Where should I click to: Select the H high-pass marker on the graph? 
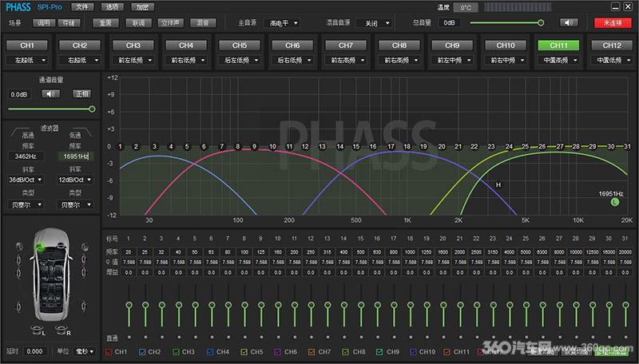[x=498, y=185]
